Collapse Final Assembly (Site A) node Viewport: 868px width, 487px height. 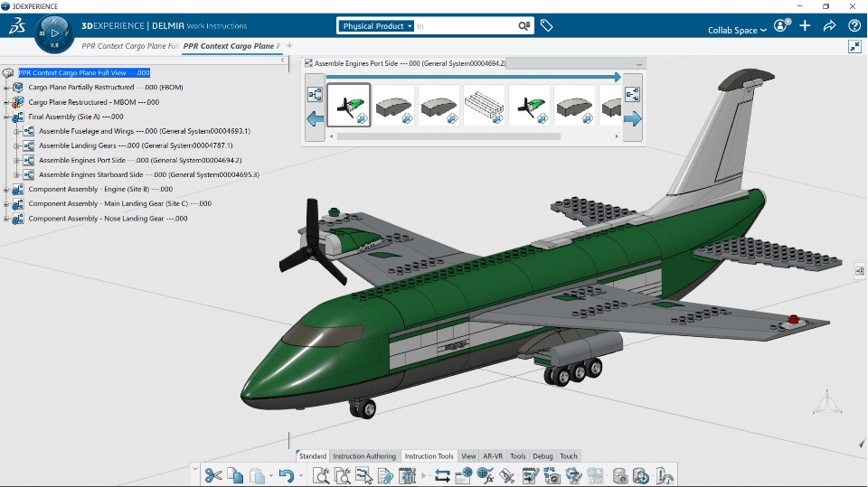[6, 117]
